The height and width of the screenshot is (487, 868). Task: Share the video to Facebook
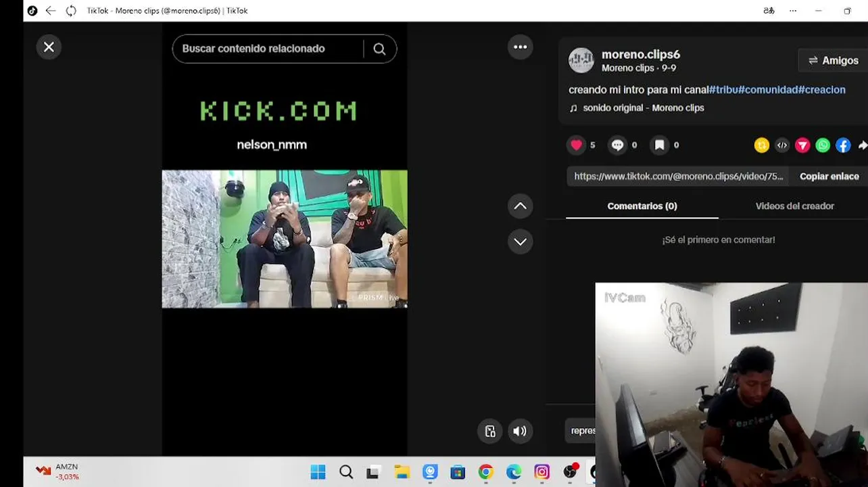click(x=842, y=145)
